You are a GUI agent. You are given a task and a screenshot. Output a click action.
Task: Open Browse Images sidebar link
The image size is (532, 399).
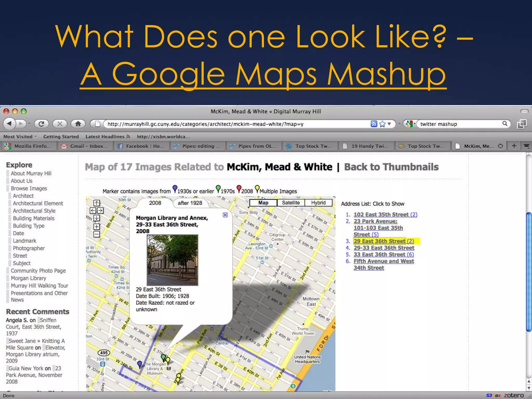(x=29, y=188)
